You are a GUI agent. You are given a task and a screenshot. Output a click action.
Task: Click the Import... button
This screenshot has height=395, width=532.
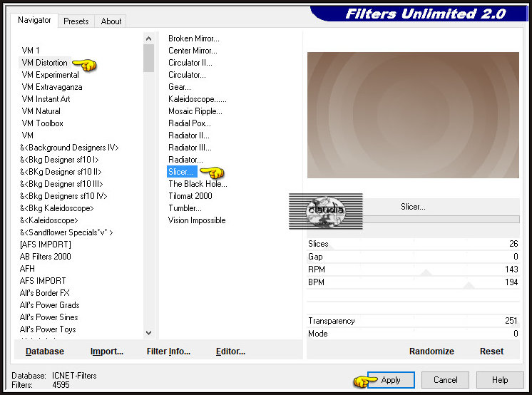click(x=106, y=352)
